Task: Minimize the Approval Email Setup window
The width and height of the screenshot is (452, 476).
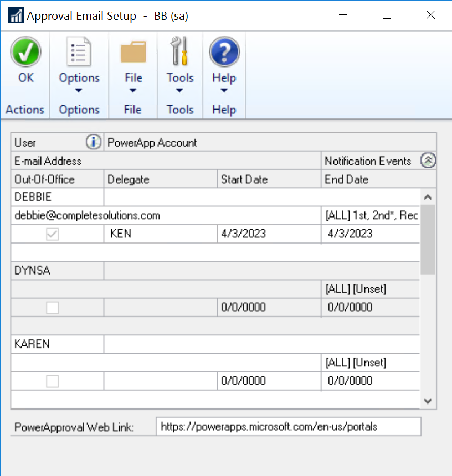Action: 343,14
